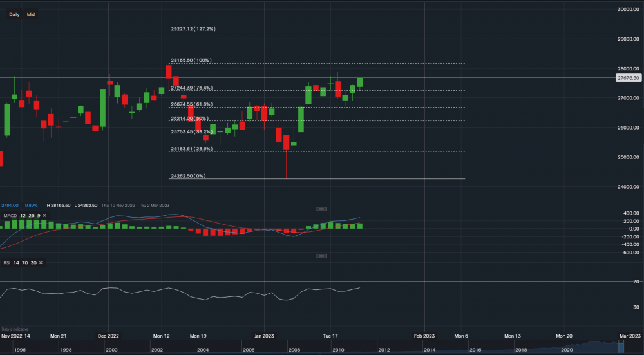Click the 27676.50 current price tag
The image size is (644, 355).
coord(627,78)
